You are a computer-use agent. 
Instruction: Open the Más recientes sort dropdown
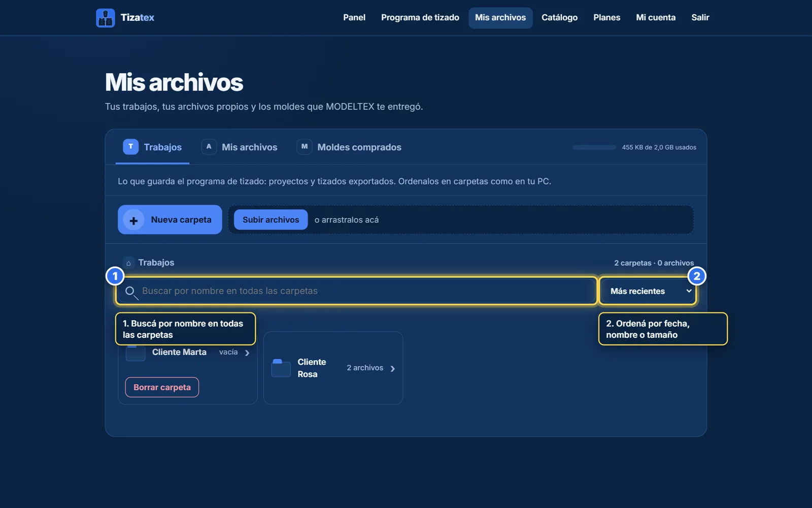click(x=648, y=291)
